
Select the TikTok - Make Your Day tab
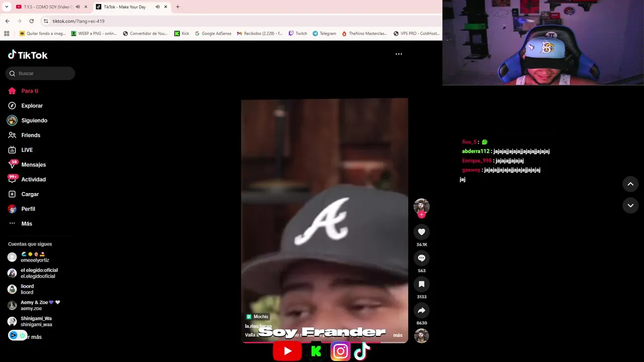125,7
